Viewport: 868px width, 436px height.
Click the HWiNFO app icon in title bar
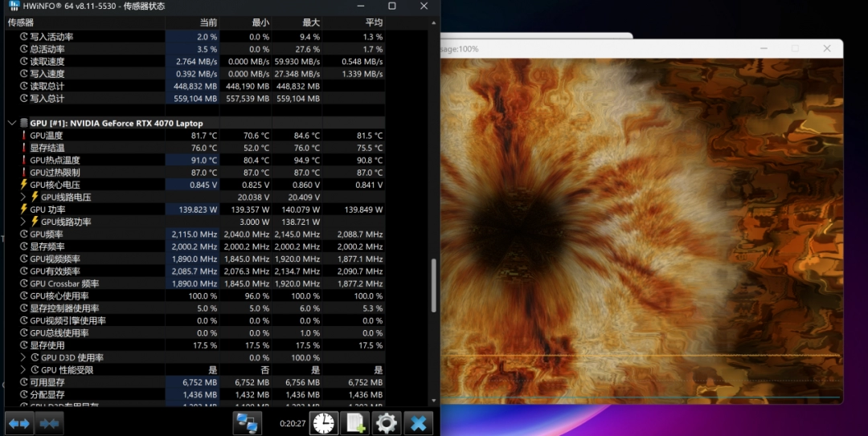pos(14,6)
